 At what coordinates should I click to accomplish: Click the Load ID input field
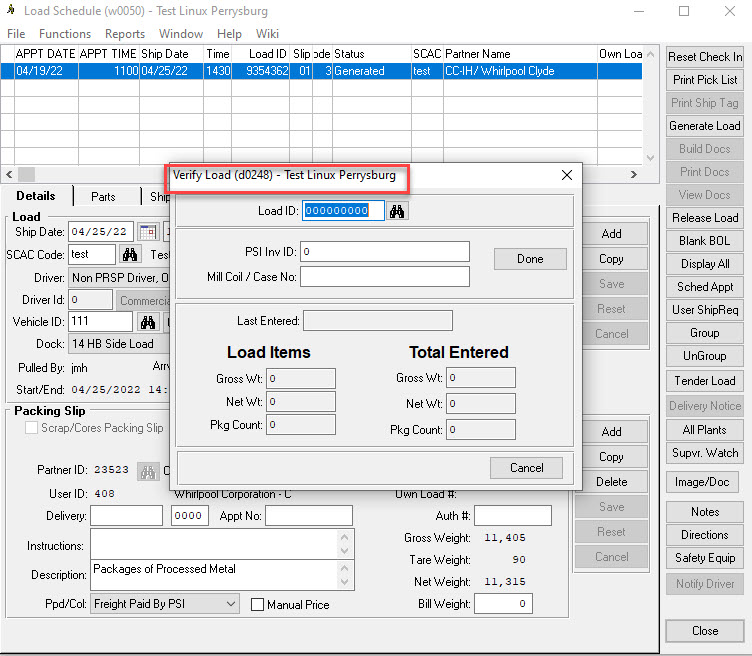343,211
